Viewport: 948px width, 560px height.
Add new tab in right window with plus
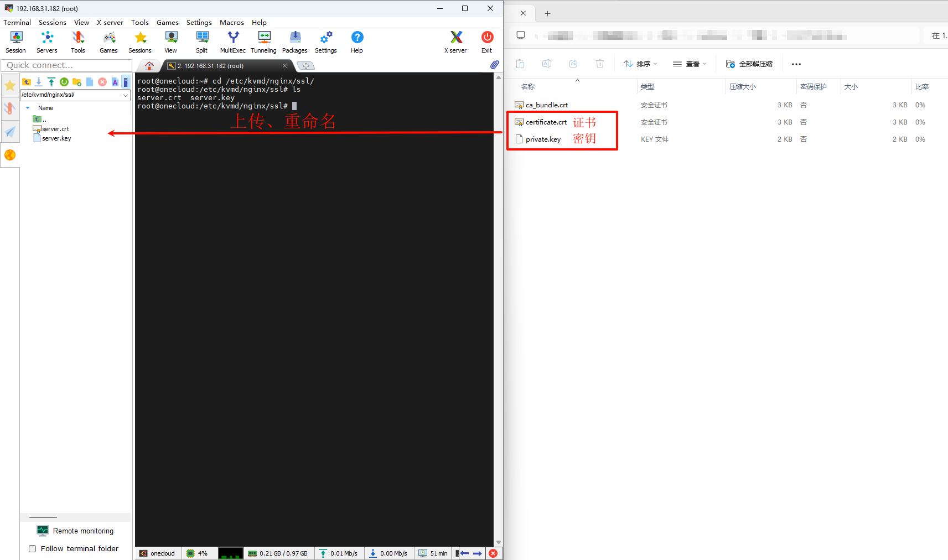548,13
